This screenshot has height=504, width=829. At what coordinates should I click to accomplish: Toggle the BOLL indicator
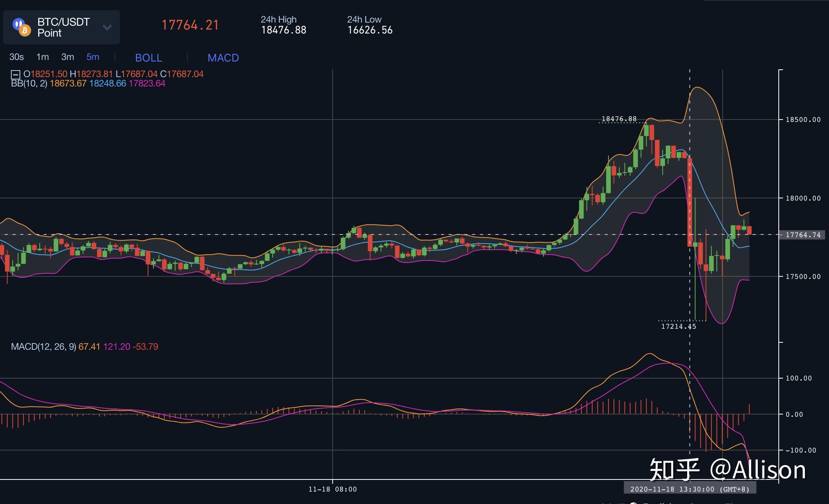tap(148, 58)
